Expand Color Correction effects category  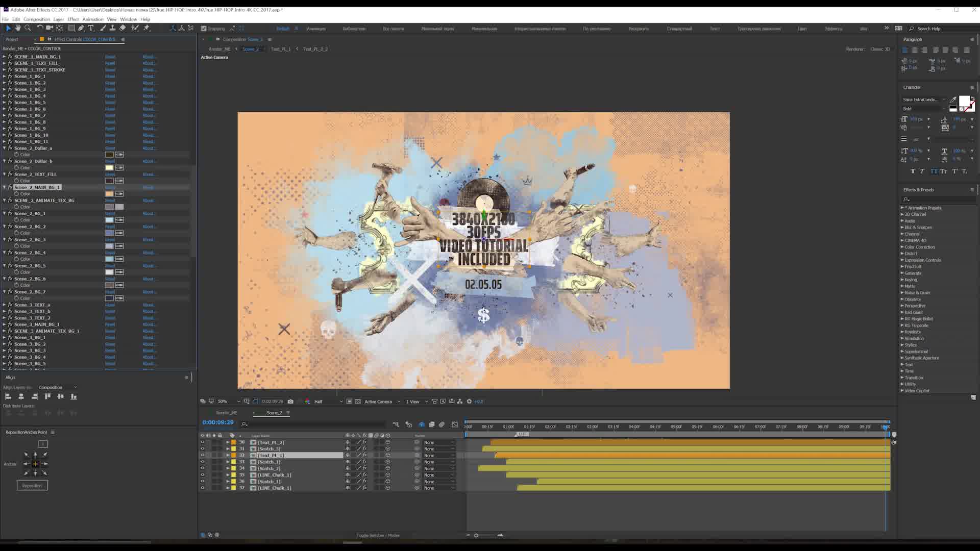tap(902, 247)
